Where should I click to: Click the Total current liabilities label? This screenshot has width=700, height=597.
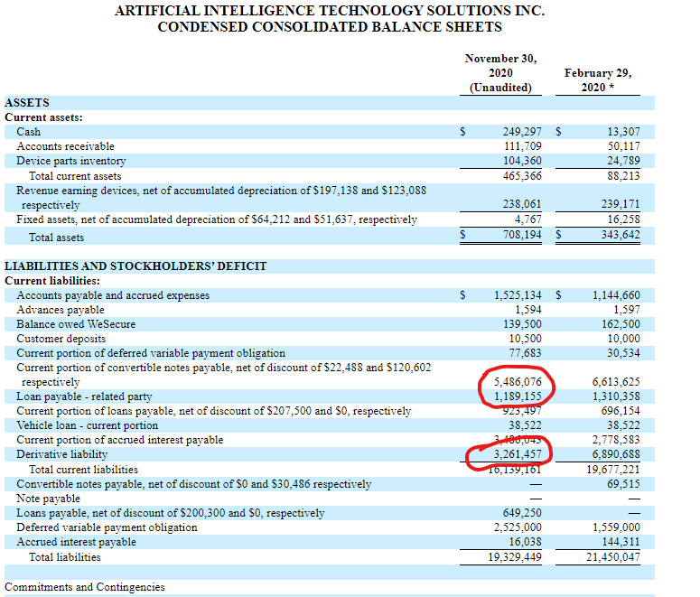click(x=83, y=470)
